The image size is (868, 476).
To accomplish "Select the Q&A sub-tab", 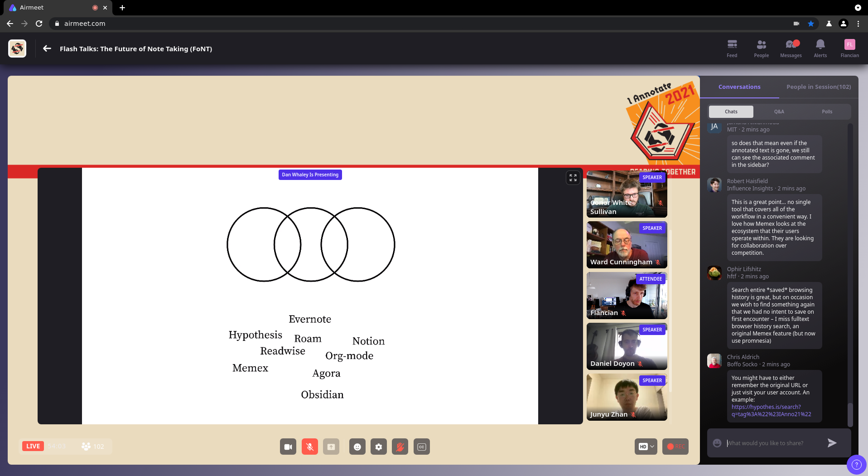I will [779, 112].
